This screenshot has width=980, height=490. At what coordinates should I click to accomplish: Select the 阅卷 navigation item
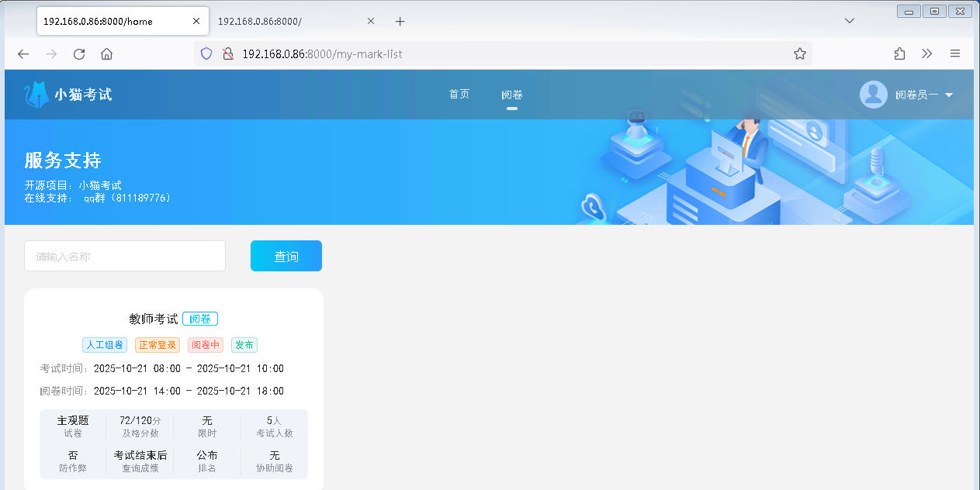tap(511, 95)
